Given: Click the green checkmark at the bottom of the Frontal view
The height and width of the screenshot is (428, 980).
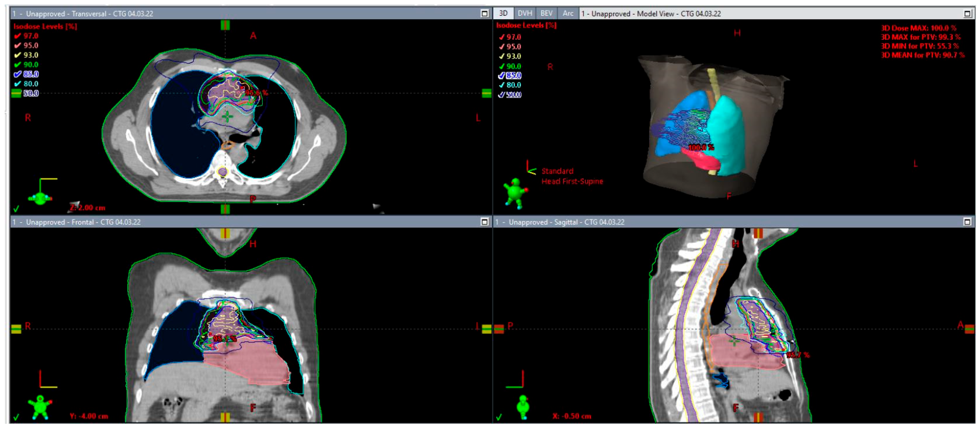Looking at the screenshot, I should (x=16, y=417).
